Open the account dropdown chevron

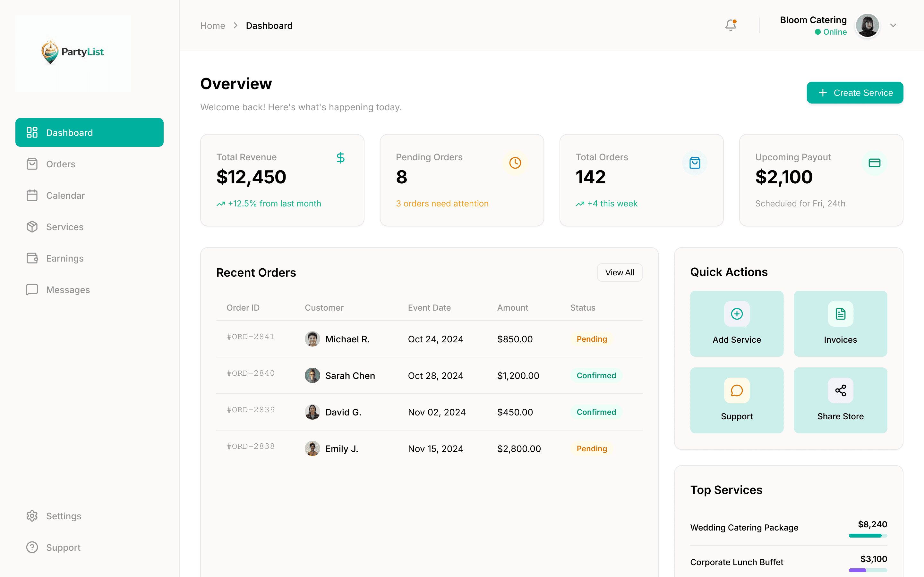pos(894,25)
